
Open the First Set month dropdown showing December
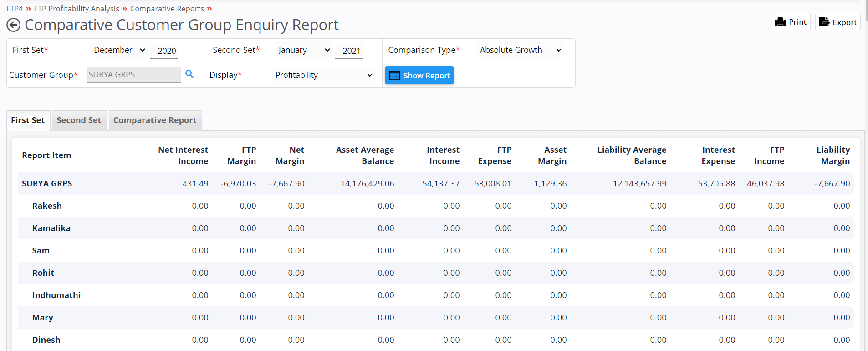[x=119, y=50]
